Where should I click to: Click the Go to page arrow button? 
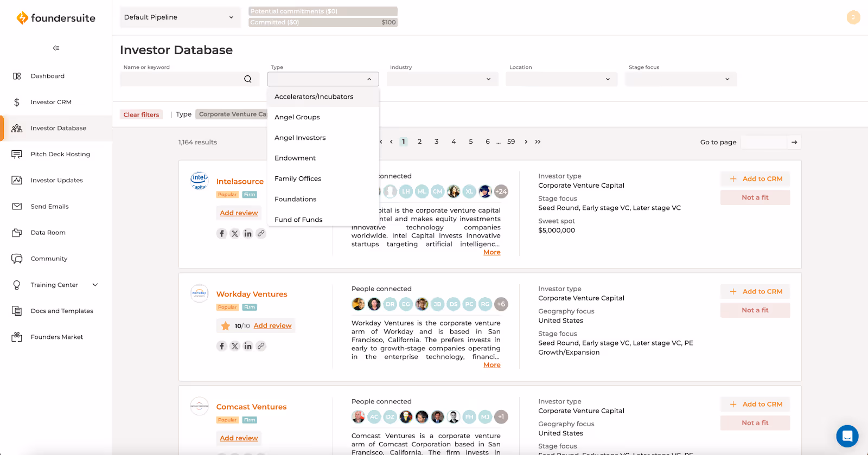pyautogui.click(x=794, y=142)
